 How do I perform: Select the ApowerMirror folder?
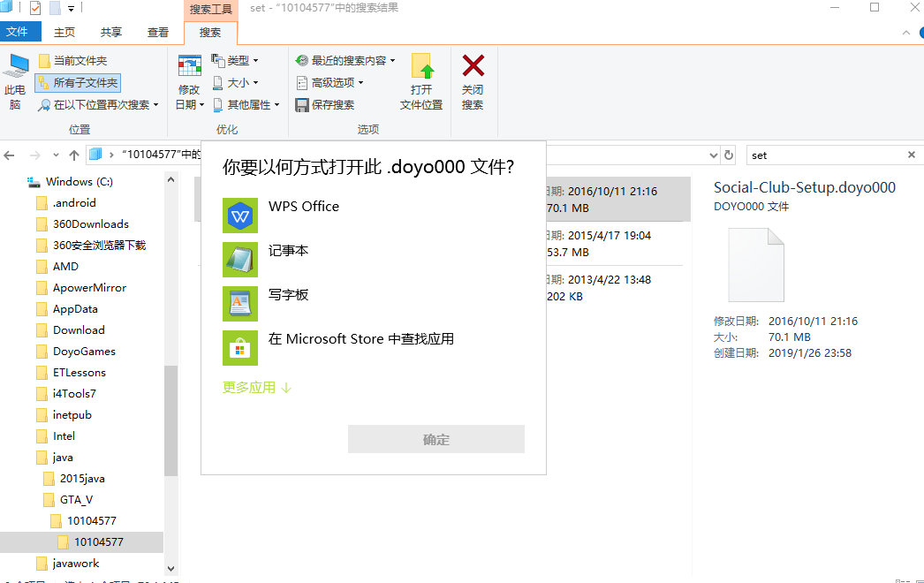[x=81, y=288]
